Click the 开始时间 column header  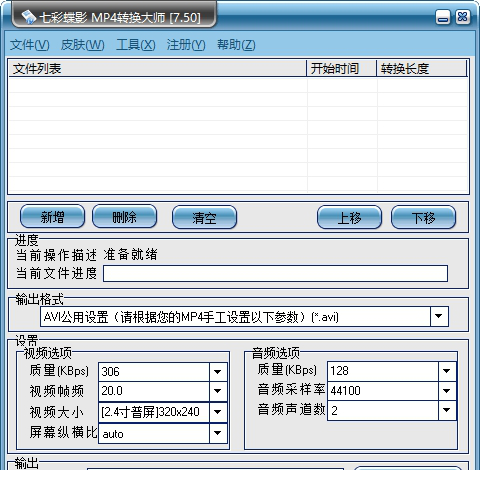[341, 68]
